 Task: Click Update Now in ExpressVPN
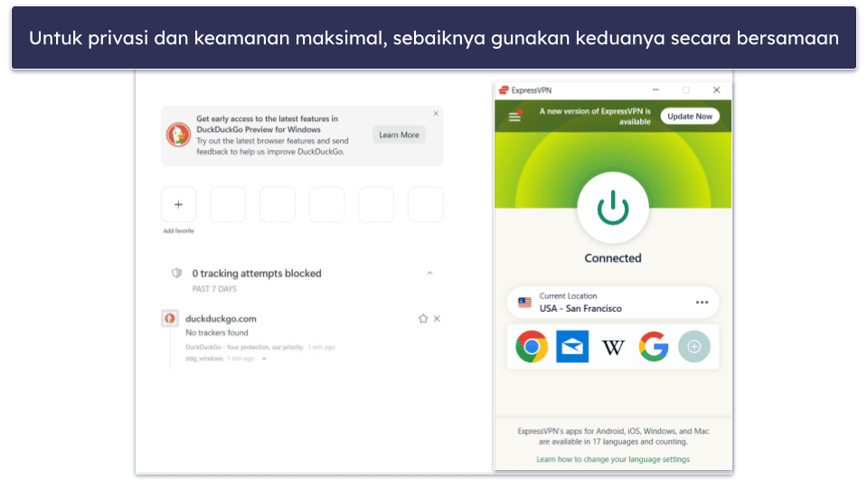pos(690,117)
